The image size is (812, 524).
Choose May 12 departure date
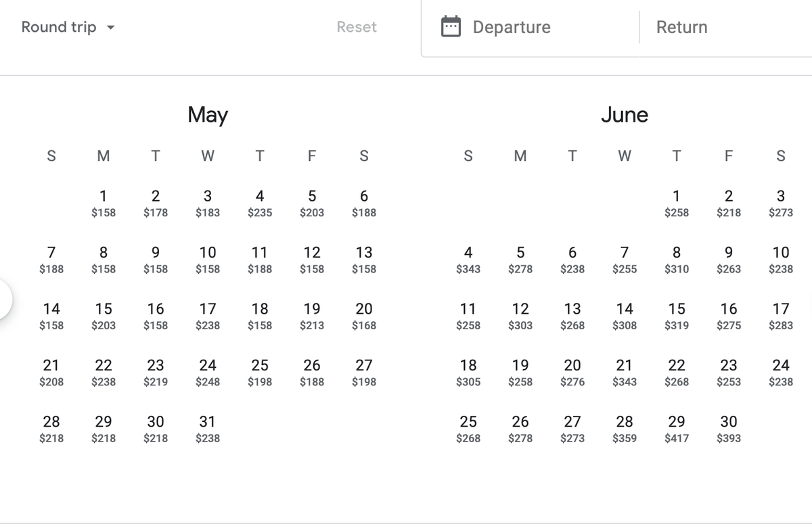[x=311, y=259]
